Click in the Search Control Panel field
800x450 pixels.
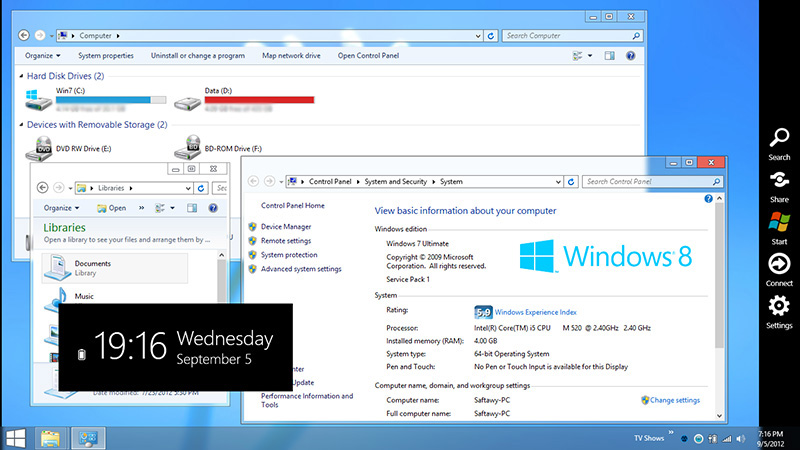[x=652, y=182]
